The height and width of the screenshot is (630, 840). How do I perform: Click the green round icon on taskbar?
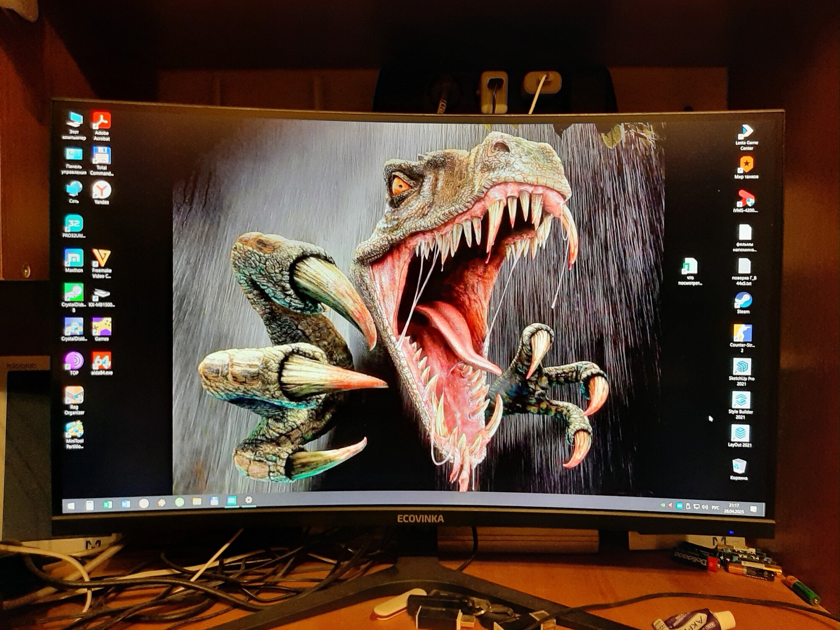(x=179, y=502)
